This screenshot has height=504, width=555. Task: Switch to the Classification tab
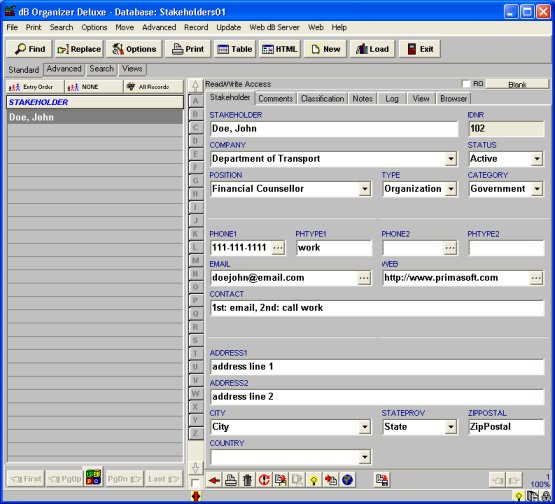322,99
